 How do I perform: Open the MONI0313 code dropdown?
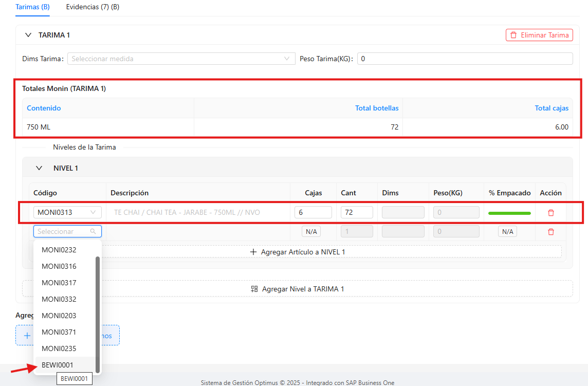[x=67, y=212]
